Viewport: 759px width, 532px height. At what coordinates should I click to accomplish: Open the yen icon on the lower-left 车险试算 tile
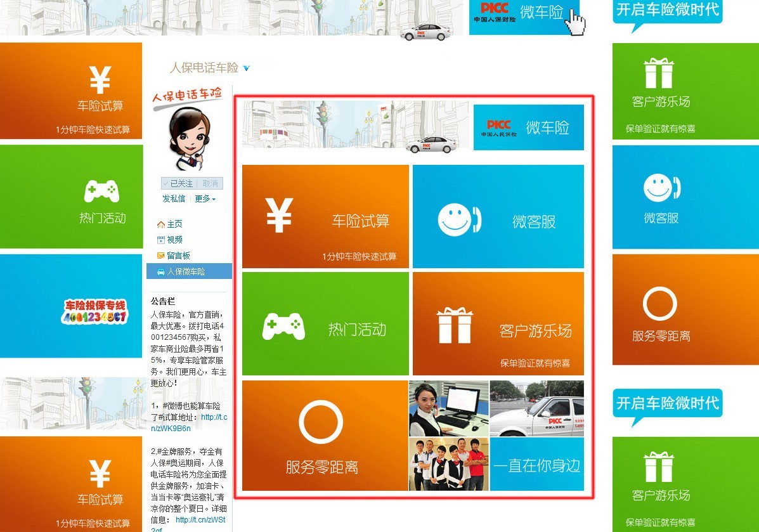(100, 473)
